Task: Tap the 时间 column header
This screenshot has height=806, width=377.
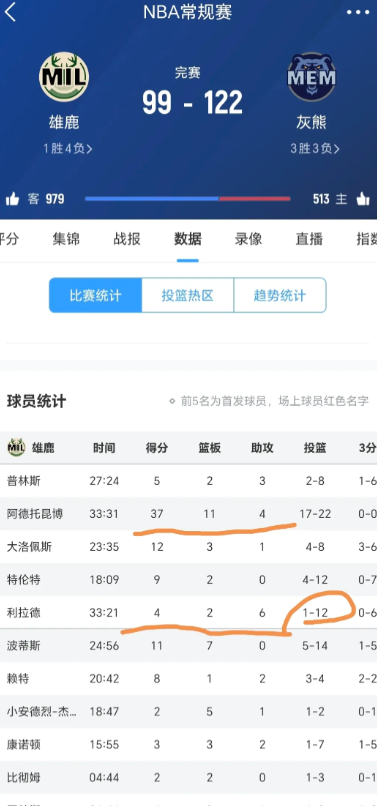Action: (104, 448)
